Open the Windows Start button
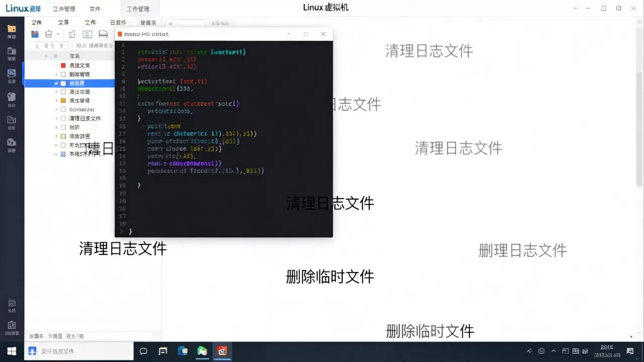Viewport: 644px width, 362px height. click(x=12, y=351)
